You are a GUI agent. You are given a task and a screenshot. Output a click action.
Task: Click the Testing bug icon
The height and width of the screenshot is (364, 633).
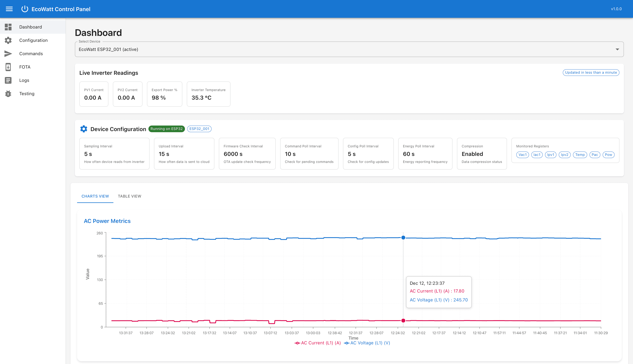[x=8, y=93]
